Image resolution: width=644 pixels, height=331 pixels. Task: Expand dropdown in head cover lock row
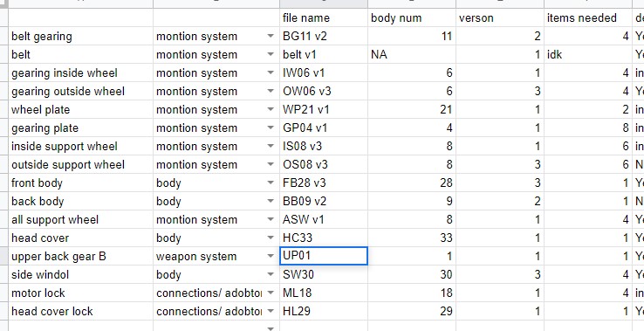271,311
